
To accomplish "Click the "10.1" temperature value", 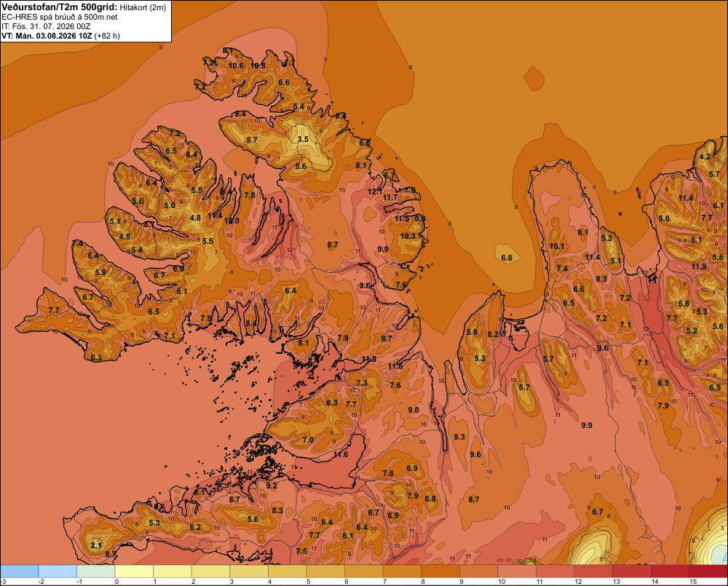I will pyautogui.click(x=557, y=246).
